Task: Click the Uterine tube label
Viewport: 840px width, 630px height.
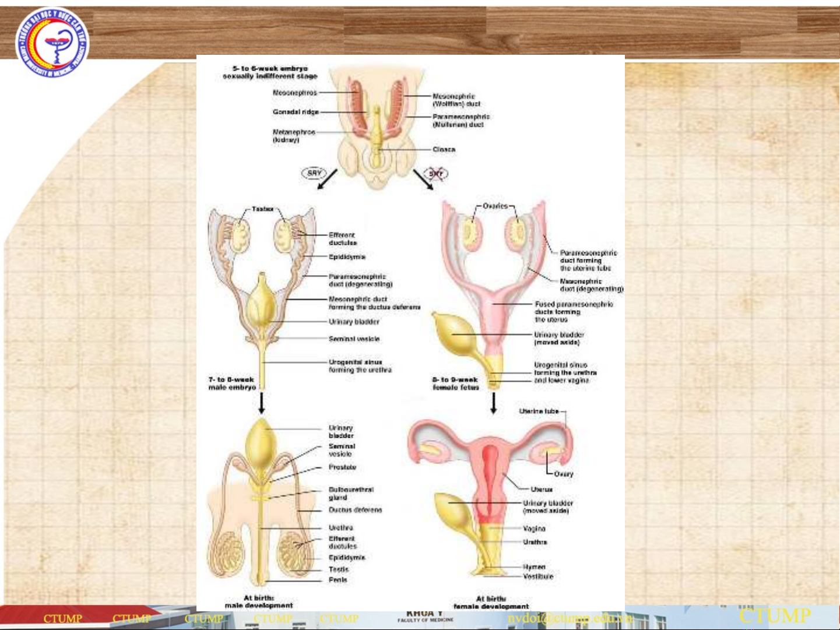Action: 539,411
